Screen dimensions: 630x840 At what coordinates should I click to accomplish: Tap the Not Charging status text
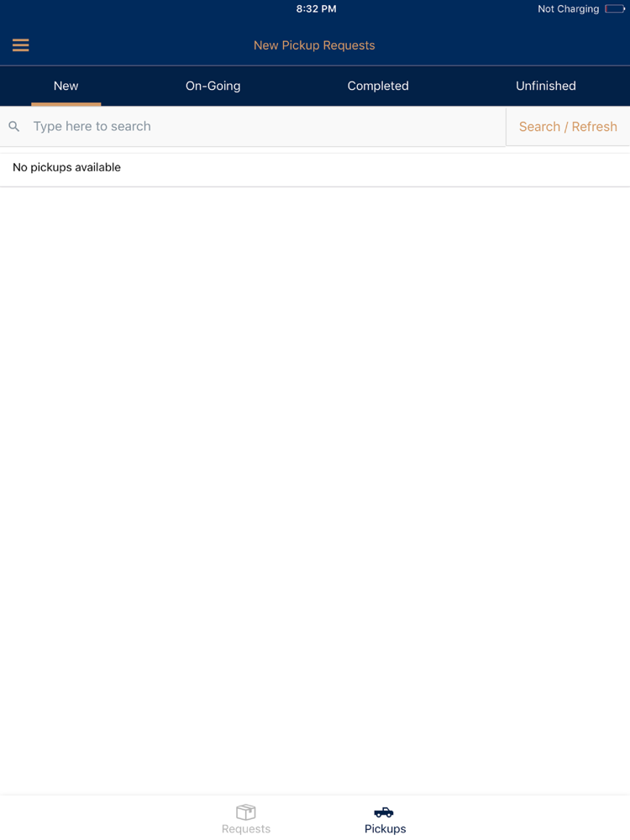[569, 9]
